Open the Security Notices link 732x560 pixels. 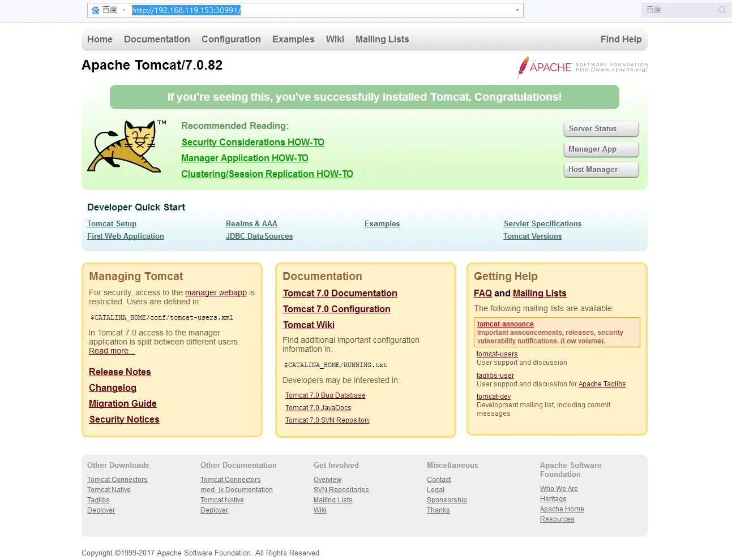(124, 419)
